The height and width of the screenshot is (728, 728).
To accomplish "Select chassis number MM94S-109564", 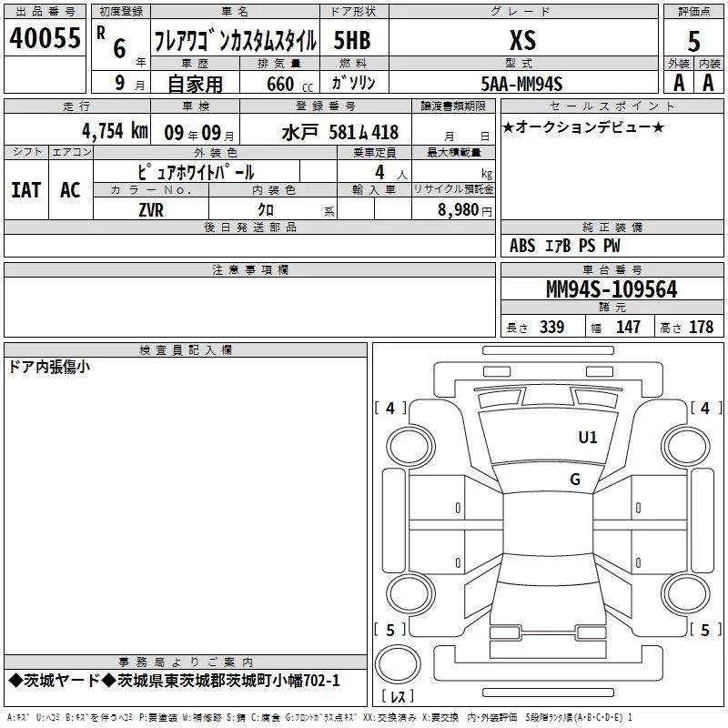I will (612, 289).
